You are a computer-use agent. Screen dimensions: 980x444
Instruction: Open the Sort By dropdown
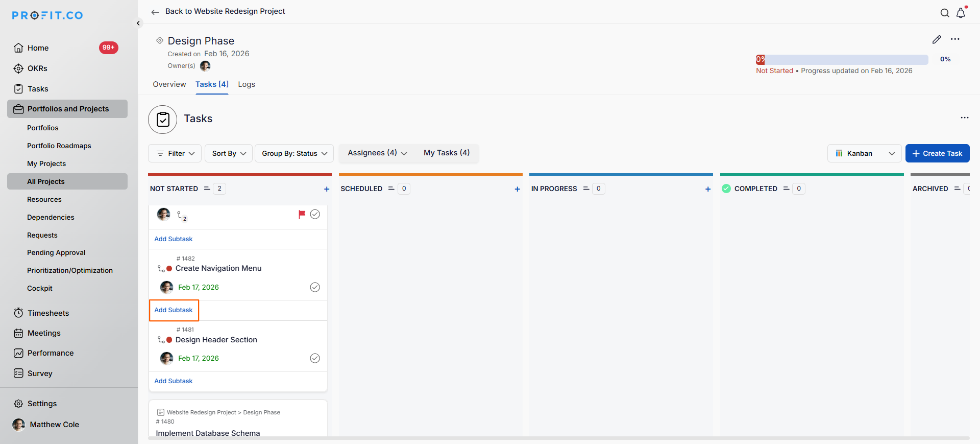(229, 153)
